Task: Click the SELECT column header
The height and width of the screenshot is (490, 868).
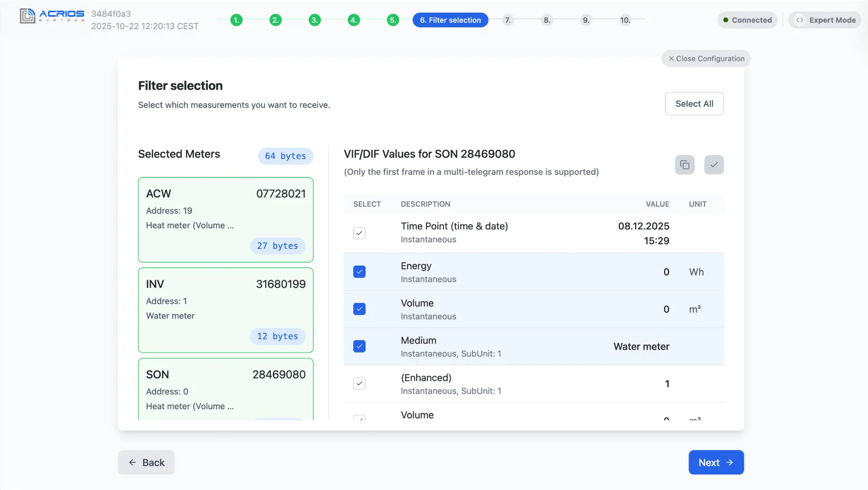Action: click(367, 204)
